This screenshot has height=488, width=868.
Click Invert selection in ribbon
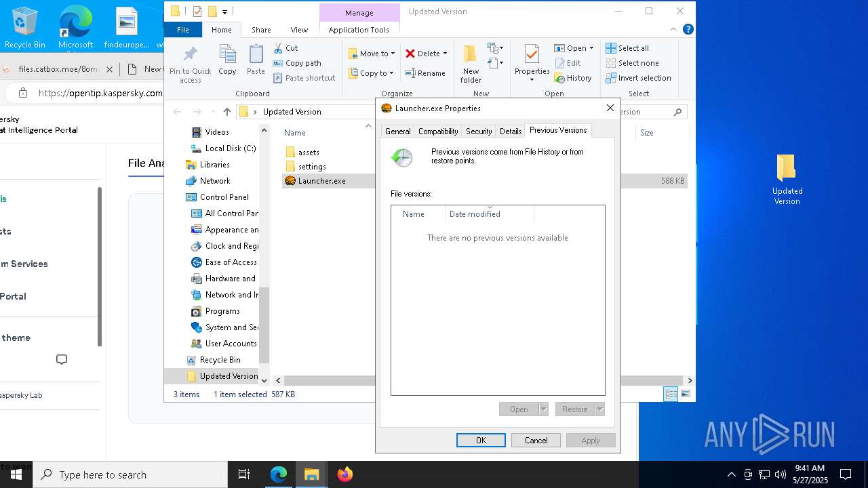(x=638, y=78)
